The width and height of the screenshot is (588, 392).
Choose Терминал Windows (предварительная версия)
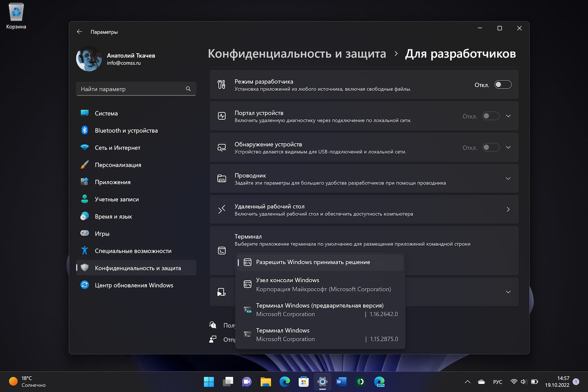(320, 310)
